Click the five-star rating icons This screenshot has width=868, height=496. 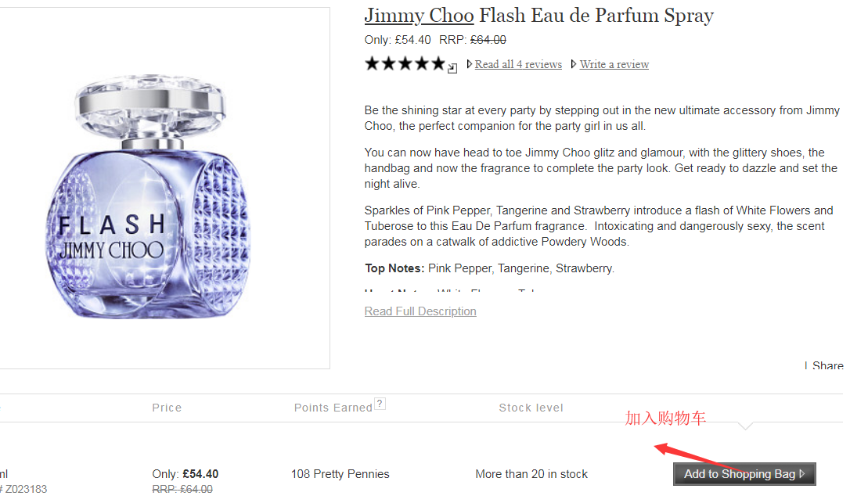click(405, 63)
